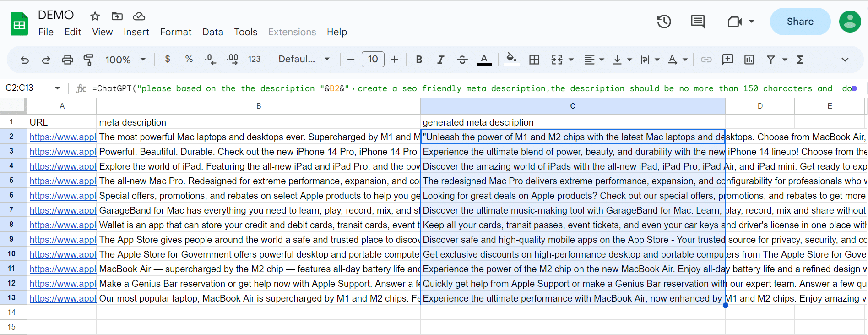Click the font size input field
Viewport: 868px width, 335px height.
pos(373,60)
